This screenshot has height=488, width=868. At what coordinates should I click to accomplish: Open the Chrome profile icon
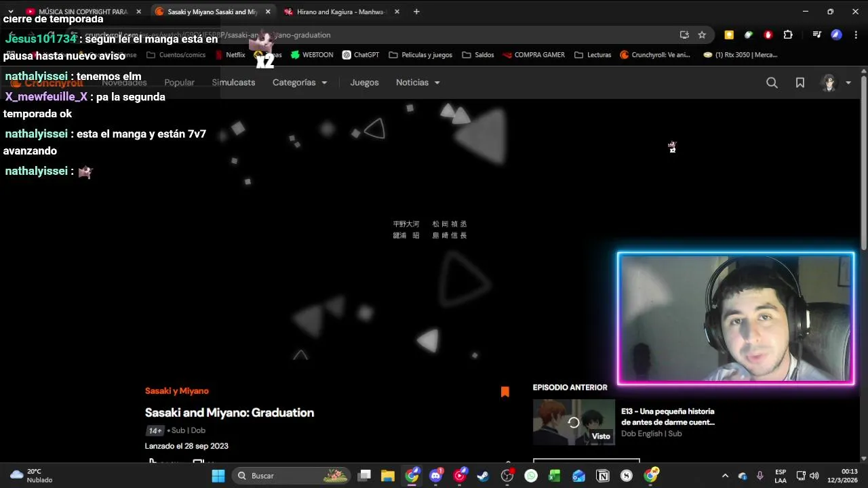[836, 35]
